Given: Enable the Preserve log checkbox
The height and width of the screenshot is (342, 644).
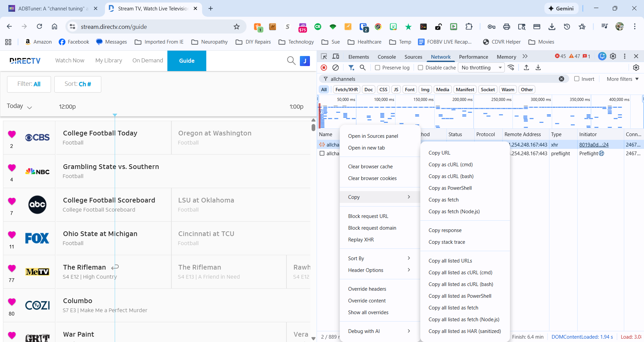Looking at the screenshot, I should coord(378,68).
